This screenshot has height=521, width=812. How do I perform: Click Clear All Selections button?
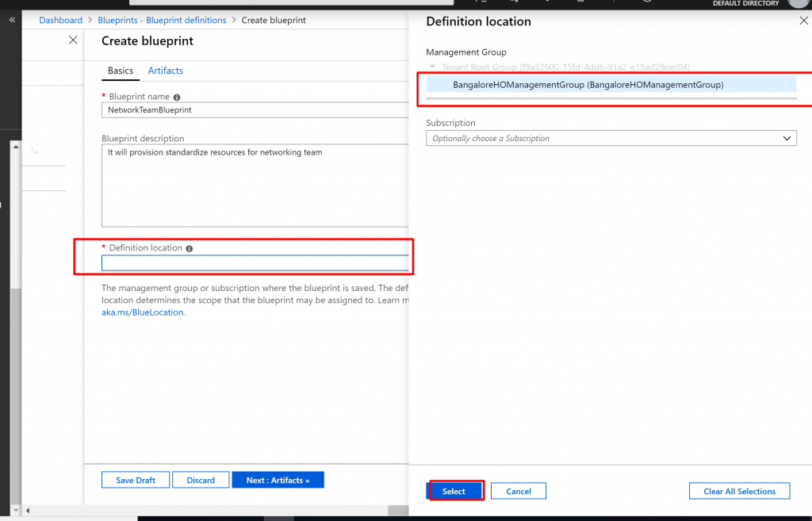pos(739,491)
